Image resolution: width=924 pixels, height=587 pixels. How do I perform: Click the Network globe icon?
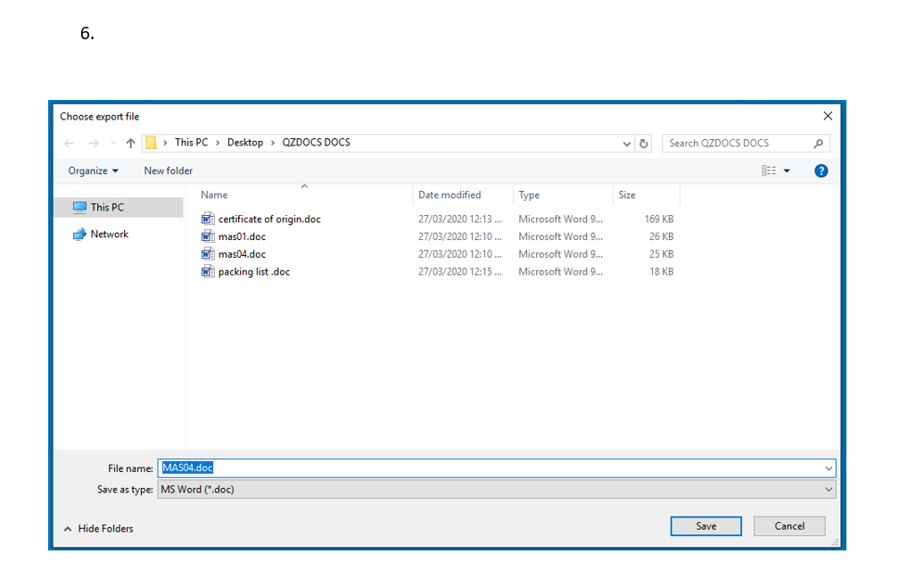tap(79, 235)
